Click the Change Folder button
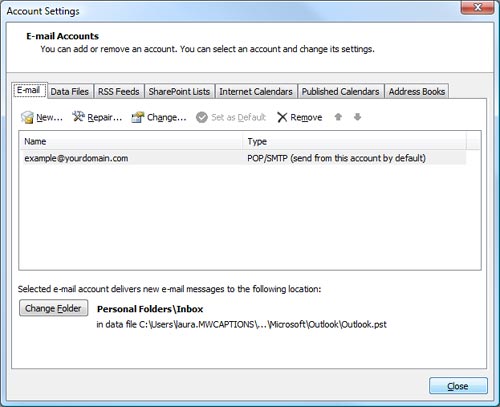The image size is (500, 407). coord(53,308)
